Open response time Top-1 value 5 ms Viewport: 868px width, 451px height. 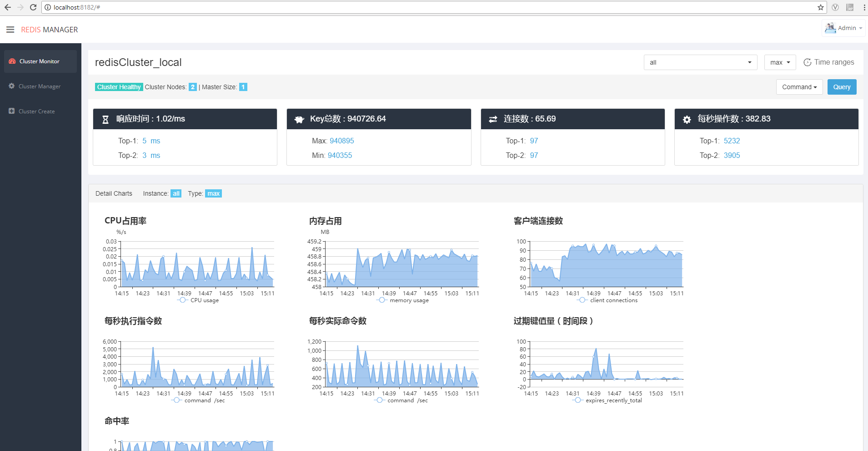click(151, 141)
